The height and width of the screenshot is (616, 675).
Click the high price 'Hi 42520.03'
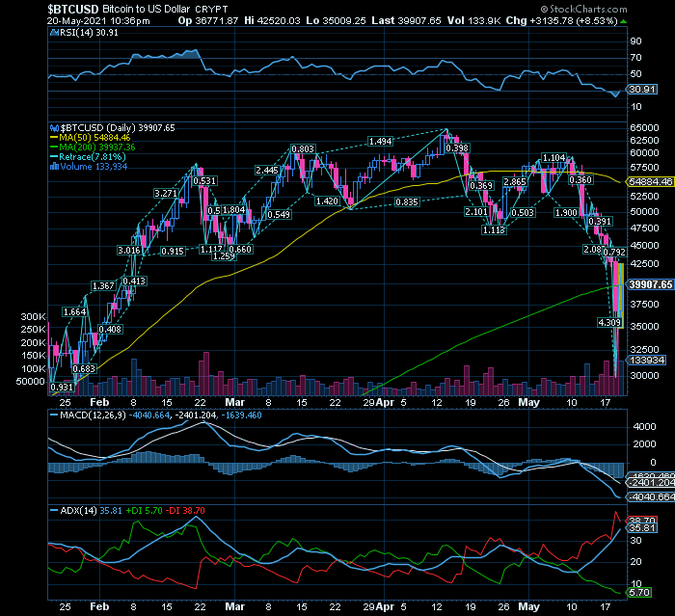[272, 20]
